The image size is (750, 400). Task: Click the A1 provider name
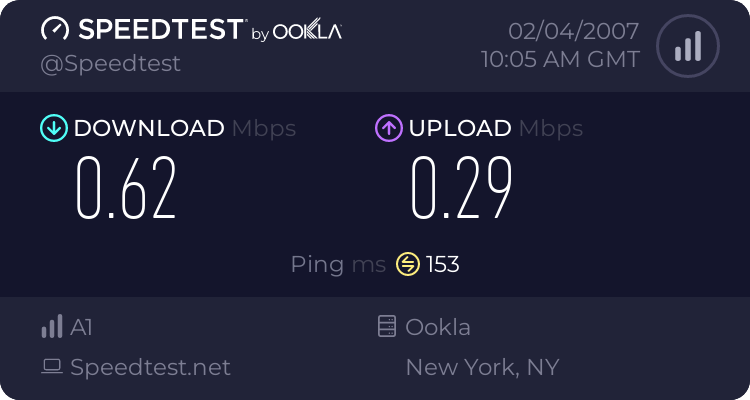click(x=82, y=327)
